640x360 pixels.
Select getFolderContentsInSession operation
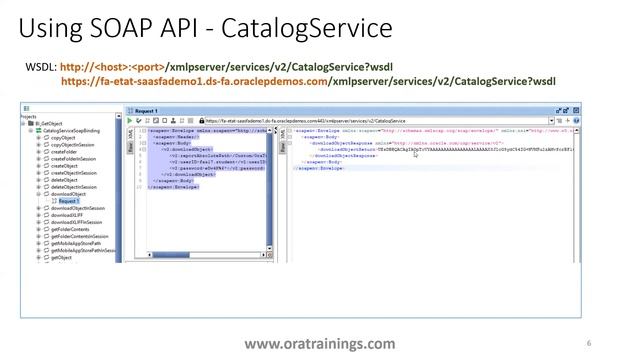(x=80, y=236)
